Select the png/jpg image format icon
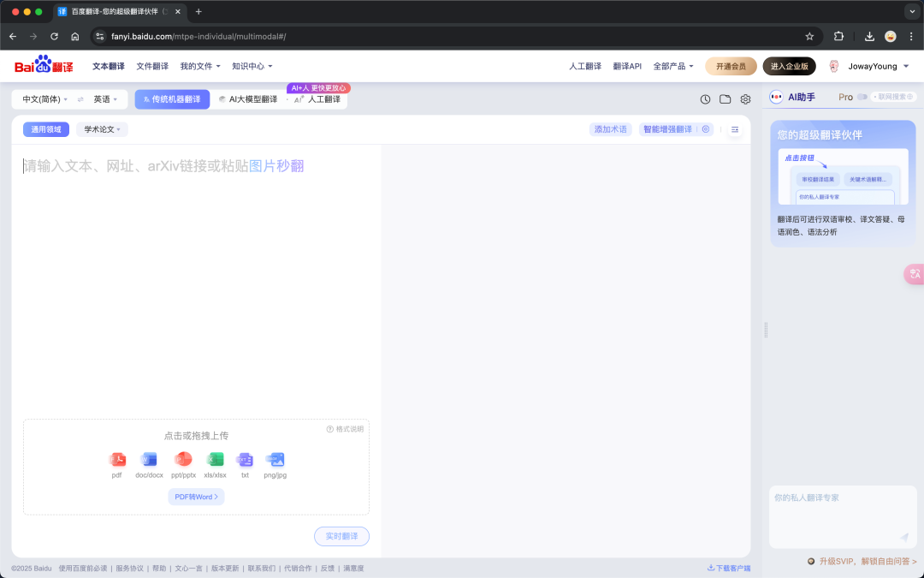Viewport: 924px width, 578px height. click(x=275, y=460)
